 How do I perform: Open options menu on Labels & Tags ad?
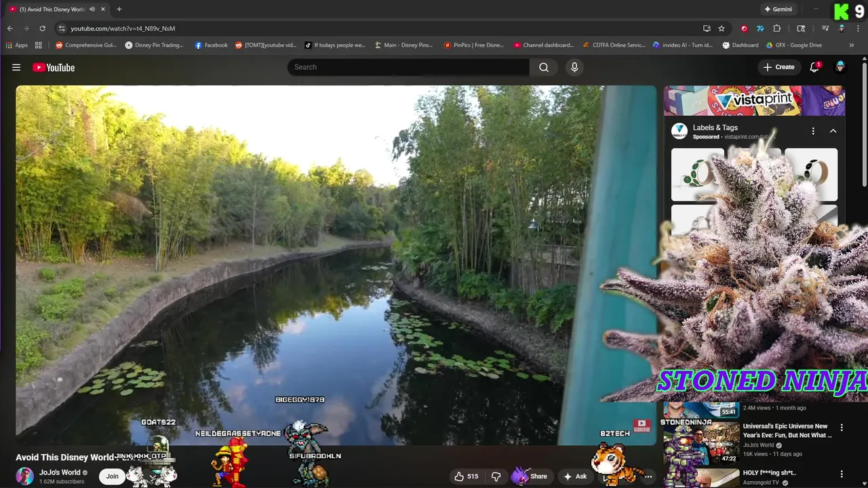click(x=813, y=131)
